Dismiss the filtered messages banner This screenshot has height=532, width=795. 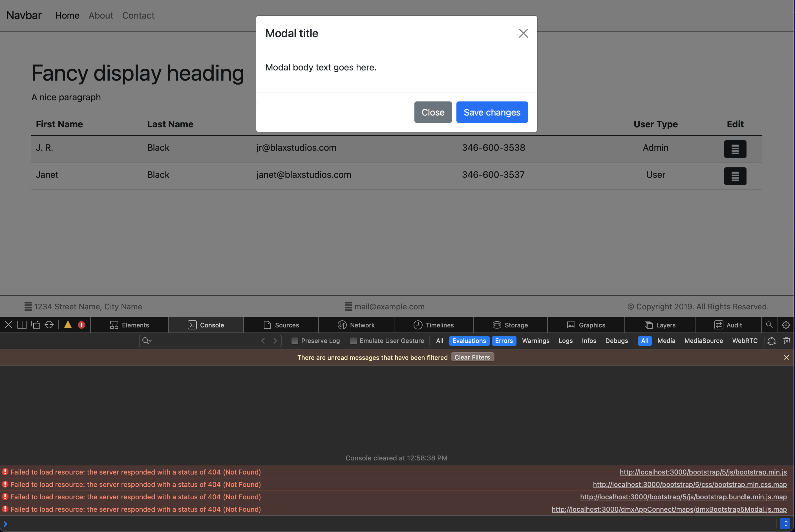(x=786, y=357)
